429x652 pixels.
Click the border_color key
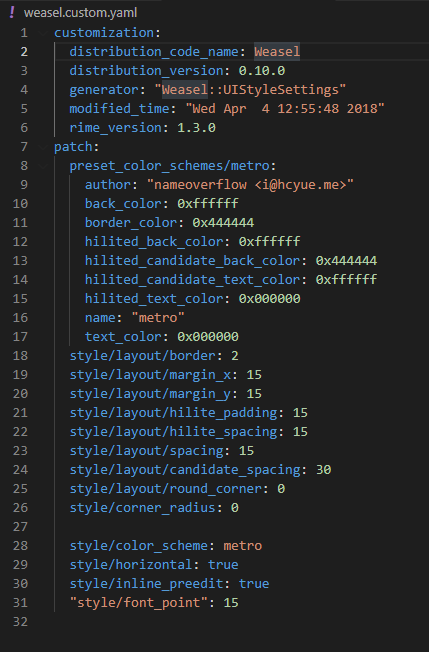(131, 222)
